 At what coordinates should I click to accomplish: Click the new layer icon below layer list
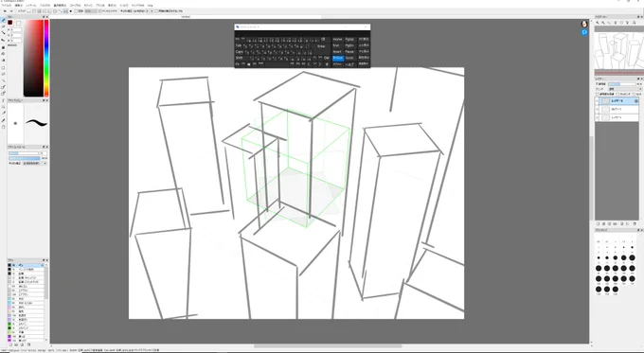coord(598,223)
